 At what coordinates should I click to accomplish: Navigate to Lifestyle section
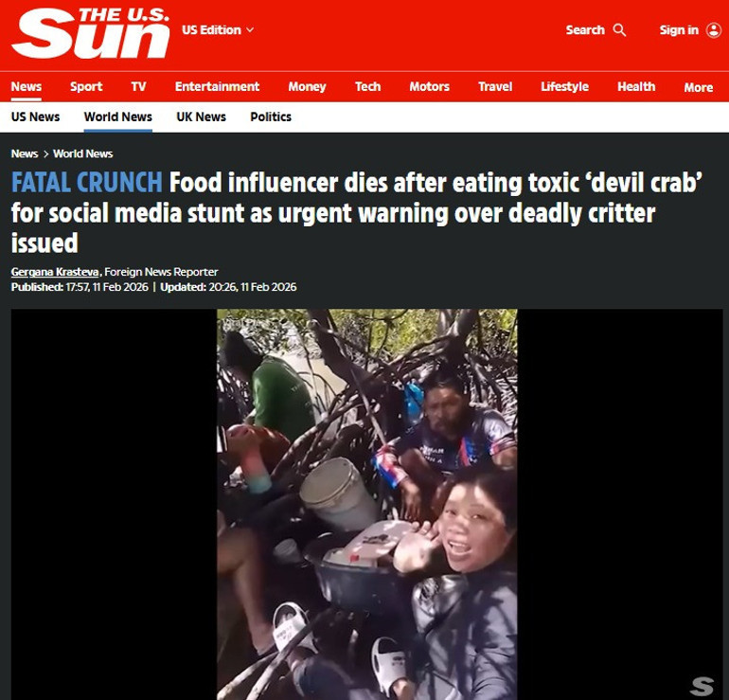tap(564, 86)
